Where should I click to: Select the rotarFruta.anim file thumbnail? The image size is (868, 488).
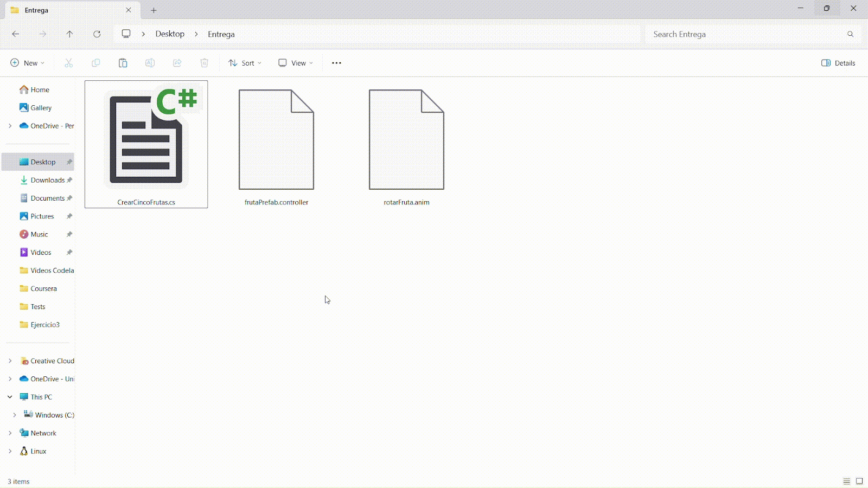pos(407,140)
